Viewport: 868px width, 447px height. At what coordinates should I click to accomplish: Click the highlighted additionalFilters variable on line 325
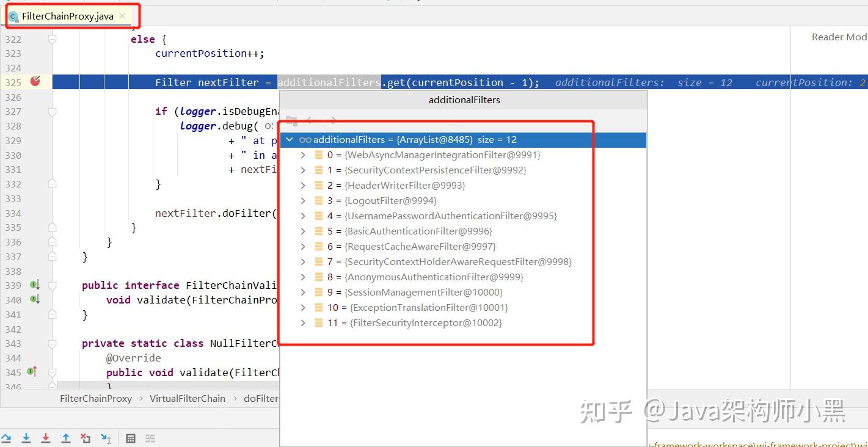(x=329, y=82)
